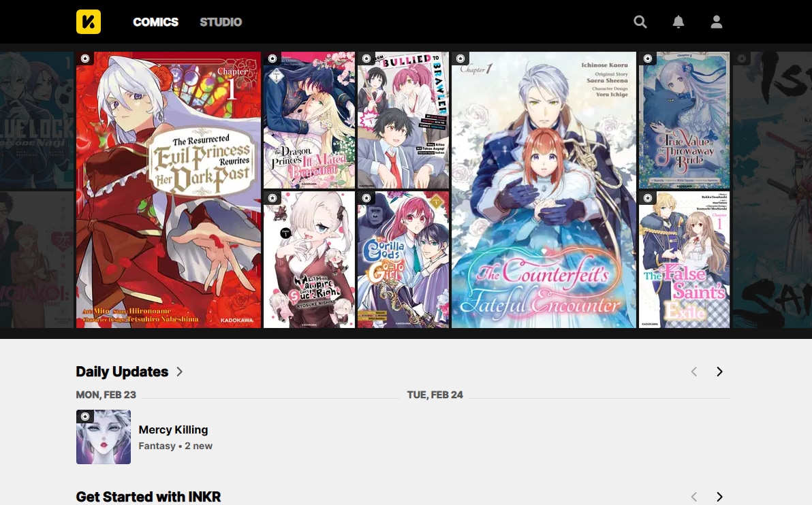The width and height of the screenshot is (812, 505).
Task: Click the star badge on Throwaway Bride cover
Action: 647,59
